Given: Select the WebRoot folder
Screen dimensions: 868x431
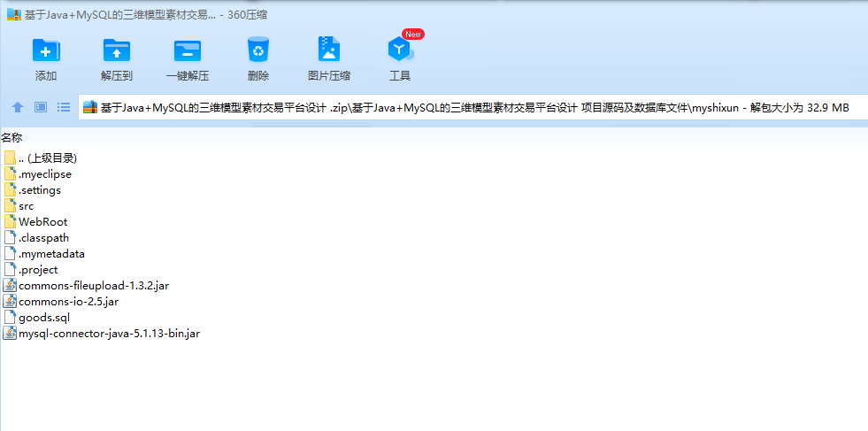Looking at the screenshot, I should [35, 222].
